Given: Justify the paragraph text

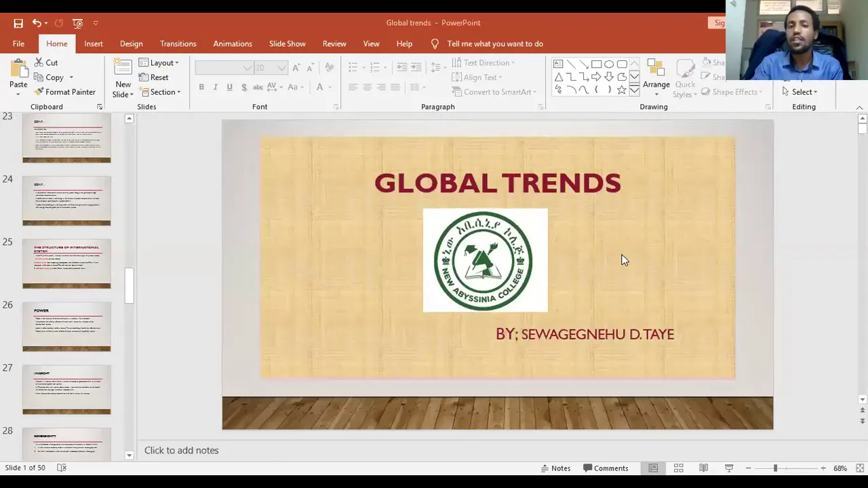Looking at the screenshot, I should (x=395, y=87).
